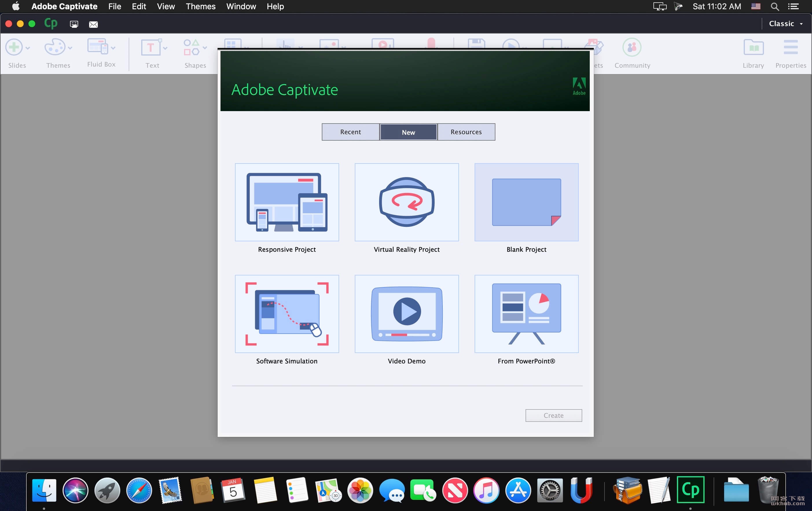The width and height of the screenshot is (812, 511).
Task: Expand the Text dropdown arrow
Action: [x=165, y=48]
